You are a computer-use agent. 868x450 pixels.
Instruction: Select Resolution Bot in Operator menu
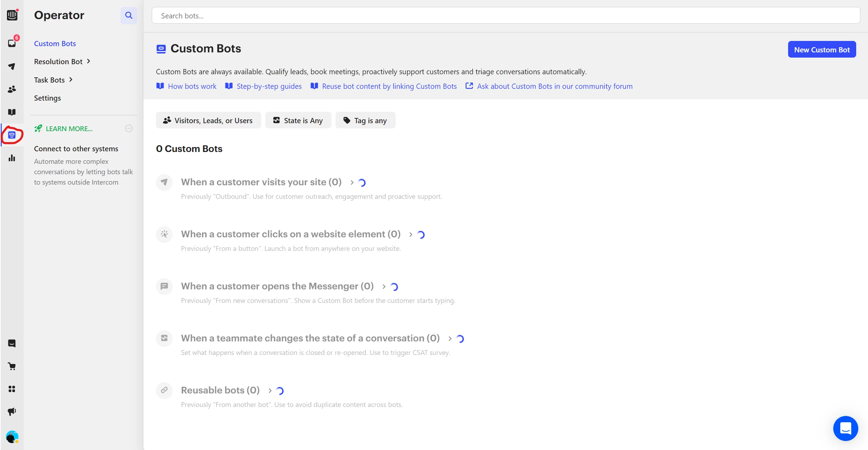(58, 61)
